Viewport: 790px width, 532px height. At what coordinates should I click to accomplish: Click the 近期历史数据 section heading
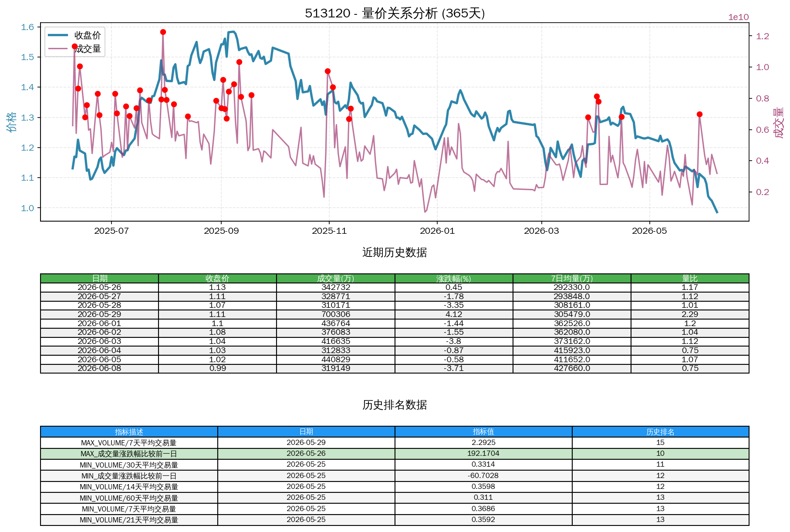pos(395,253)
